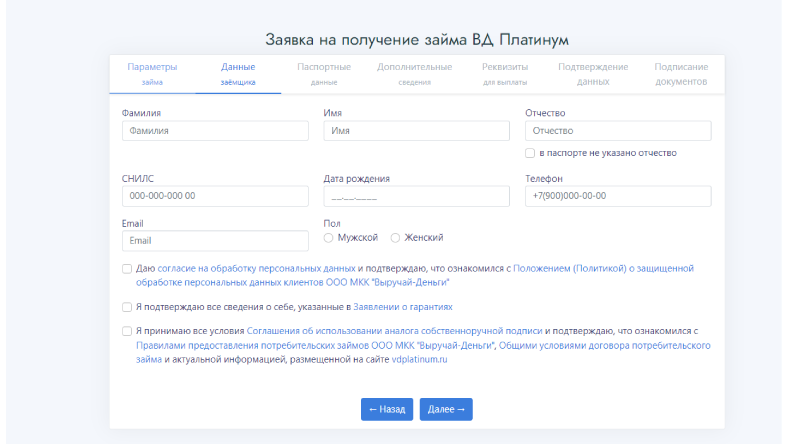
Task: Check the personal data consent checkbox
Action: pyautogui.click(x=127, y=269)
